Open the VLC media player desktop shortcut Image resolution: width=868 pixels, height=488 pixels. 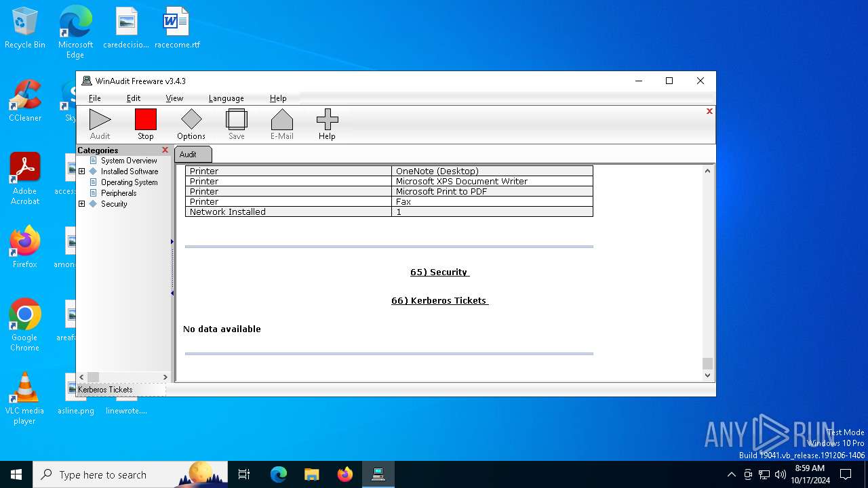point(25,399)
